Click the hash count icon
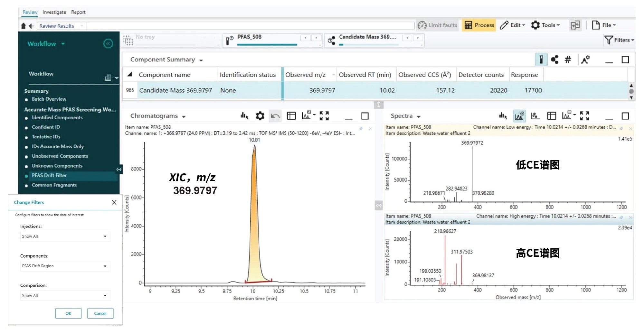 click(568, 60)
